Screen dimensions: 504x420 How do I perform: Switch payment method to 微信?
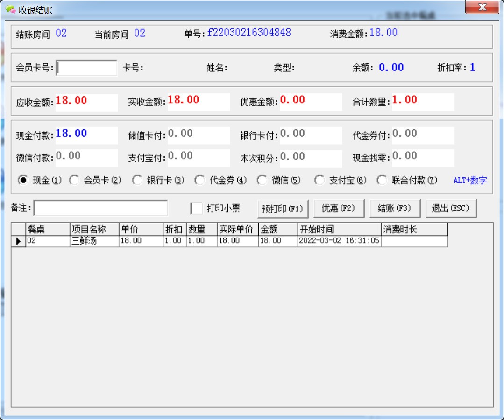click(x=263, y=181)
